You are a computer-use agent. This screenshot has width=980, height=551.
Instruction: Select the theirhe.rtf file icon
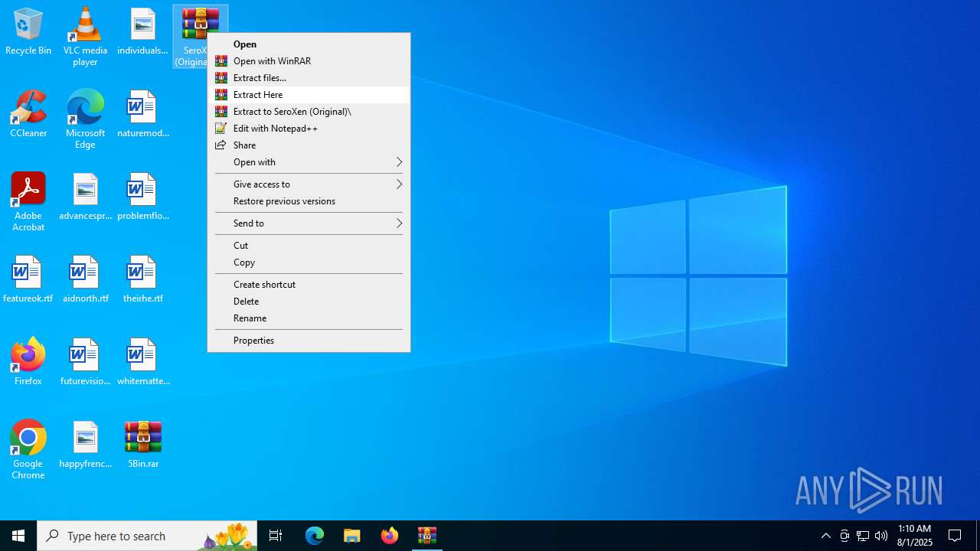[142, 280]
